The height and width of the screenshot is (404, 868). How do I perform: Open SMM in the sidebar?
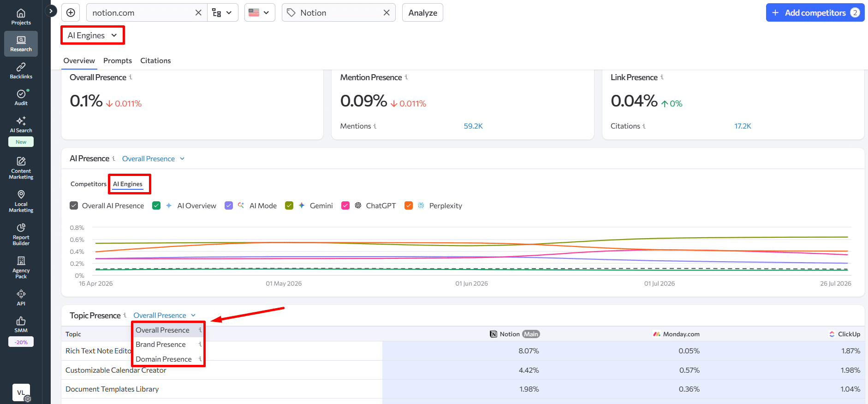click(21, 325)
